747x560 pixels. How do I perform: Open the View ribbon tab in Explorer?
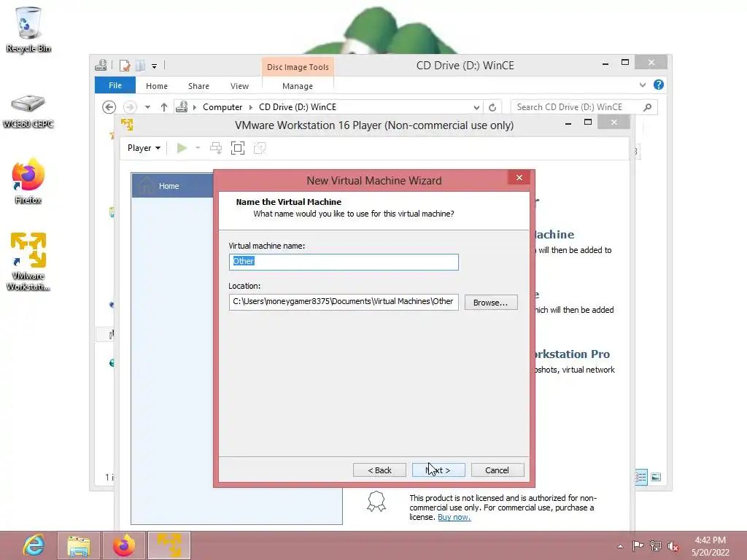click(239, 86)
